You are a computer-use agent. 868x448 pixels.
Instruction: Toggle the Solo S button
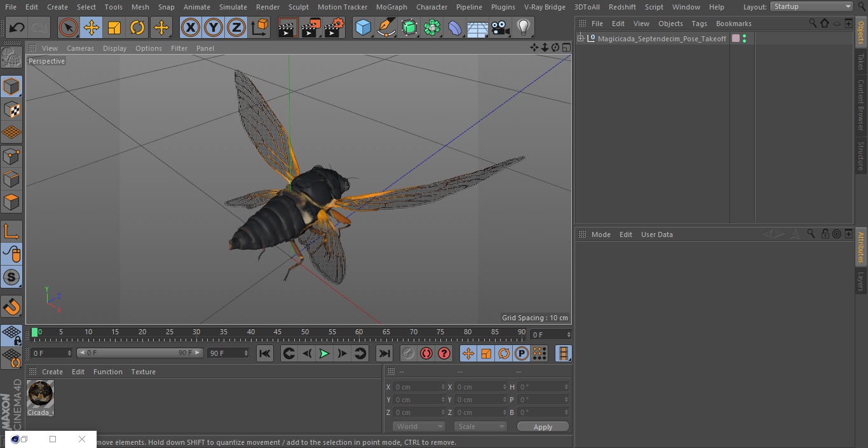11,277
